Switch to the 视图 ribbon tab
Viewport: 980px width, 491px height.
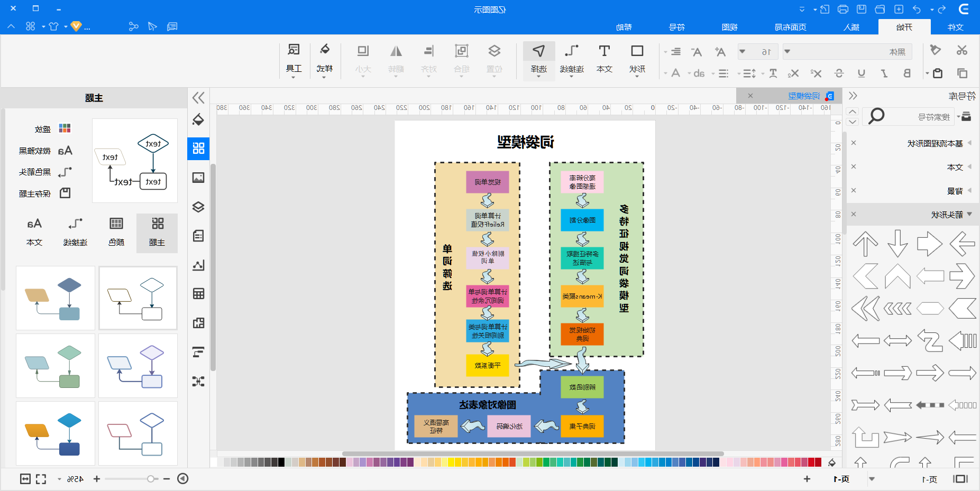point(729,27)
